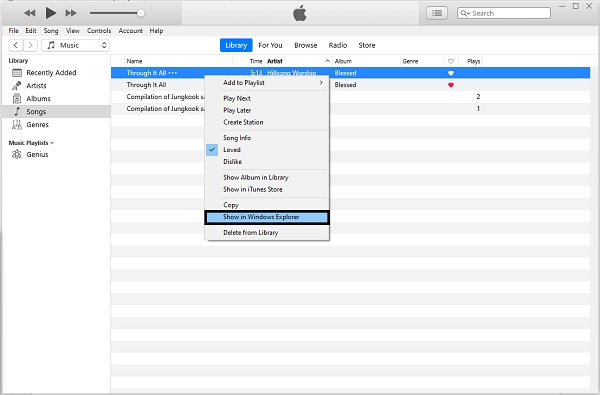Go back with the left arrow button
Image resolution: width=600 pixels, height=395 pixels.
(x=16, y=45)
